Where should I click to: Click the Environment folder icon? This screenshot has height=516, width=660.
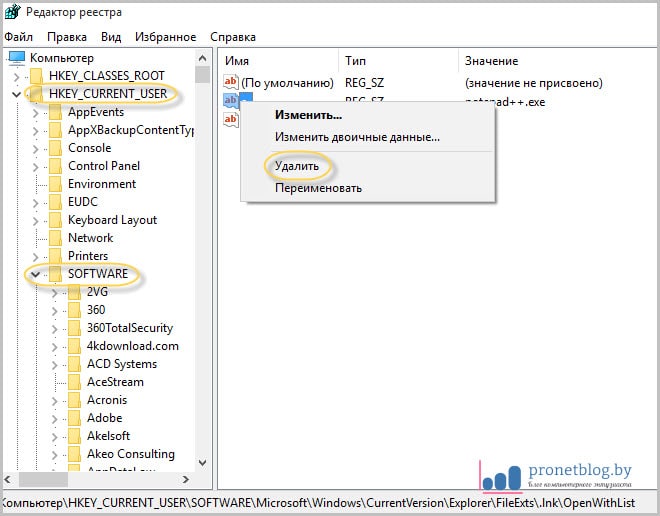coord(55,184)
